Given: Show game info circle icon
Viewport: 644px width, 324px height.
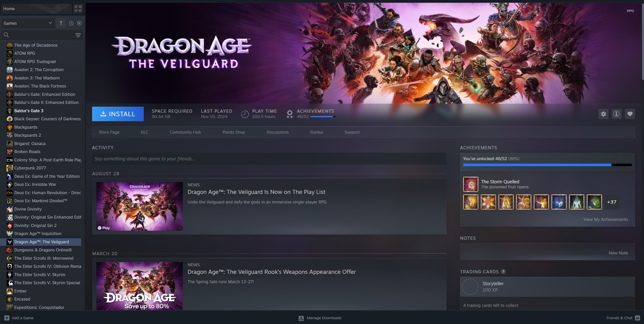Looking at the screenshot, I should pos(617,114).
